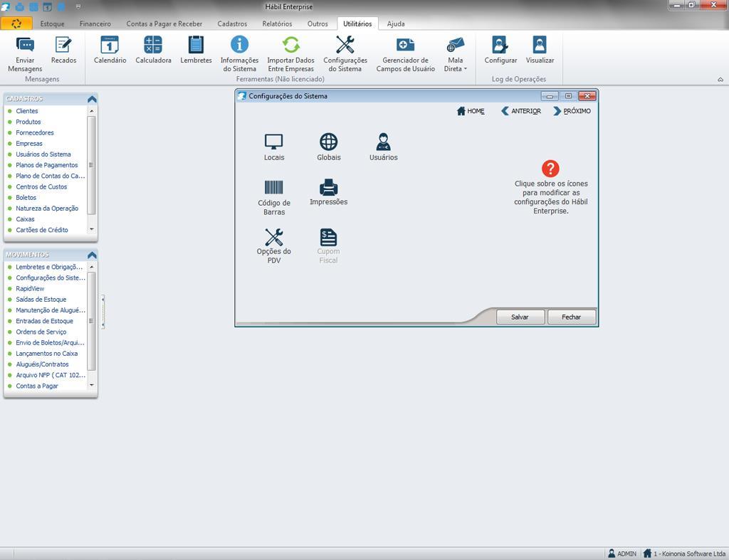The height and width of the screenshot is (560, 729).
Task: Click the Cadastros list scrollbar down arrow
Action: click(92, 230)
